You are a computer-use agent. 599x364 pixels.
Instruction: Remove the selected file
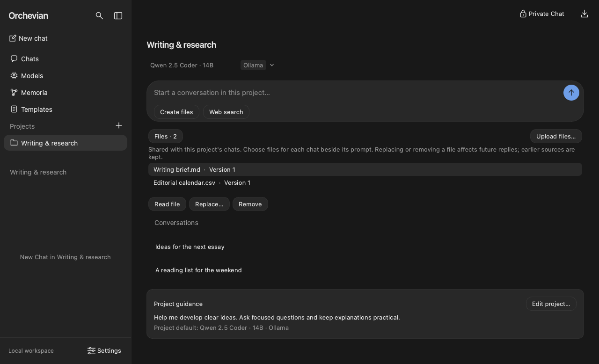(x=250, y=204)
